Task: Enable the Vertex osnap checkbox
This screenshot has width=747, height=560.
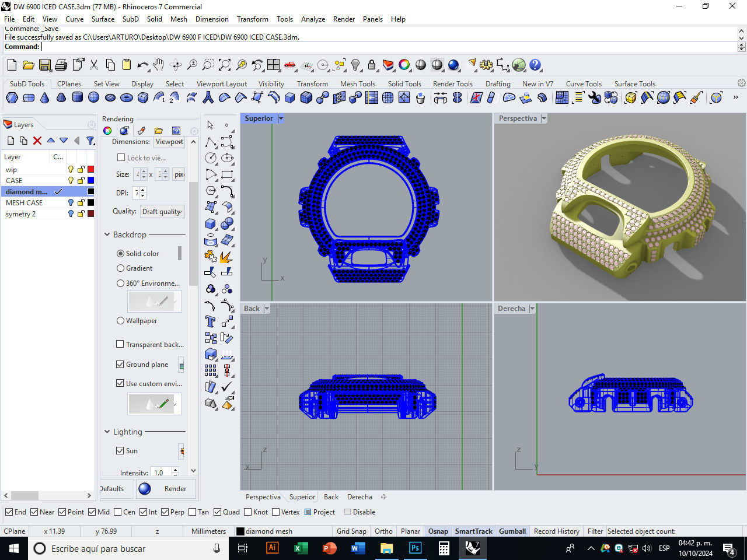Action: [x=275, y=512]
